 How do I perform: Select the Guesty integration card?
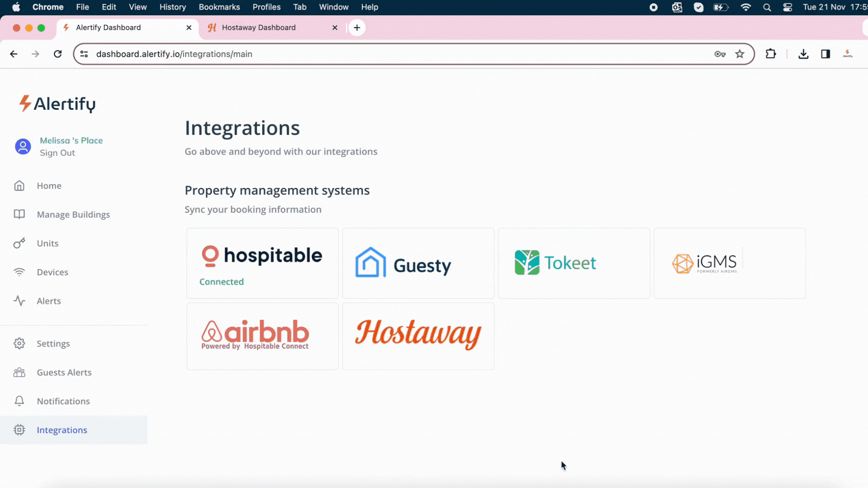click(x=418, y=263)
